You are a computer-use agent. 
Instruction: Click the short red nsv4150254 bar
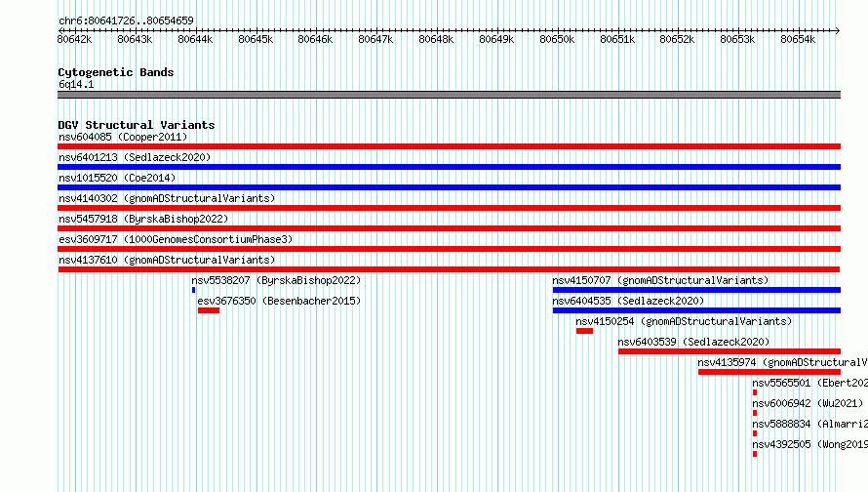click(584, 331)
